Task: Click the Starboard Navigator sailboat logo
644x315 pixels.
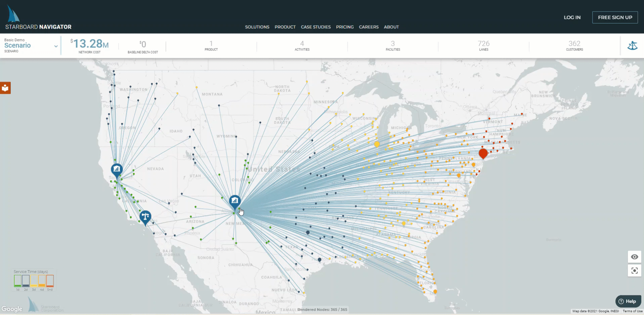Action: coord(13,15)
